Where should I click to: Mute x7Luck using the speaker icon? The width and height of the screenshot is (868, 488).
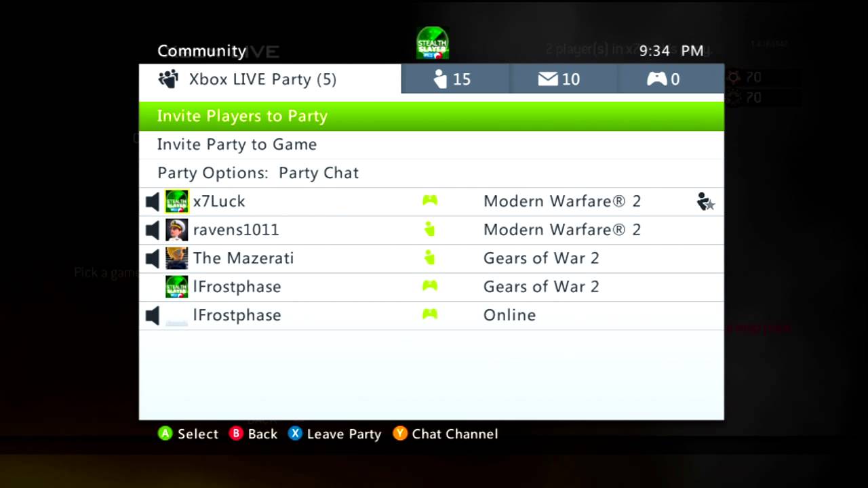click(x=153, y=201)
